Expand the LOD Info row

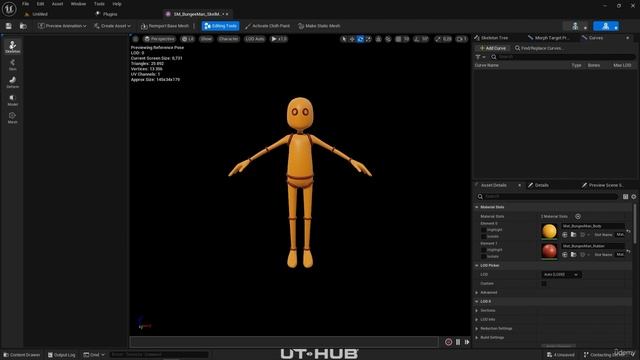coord(477,320)
